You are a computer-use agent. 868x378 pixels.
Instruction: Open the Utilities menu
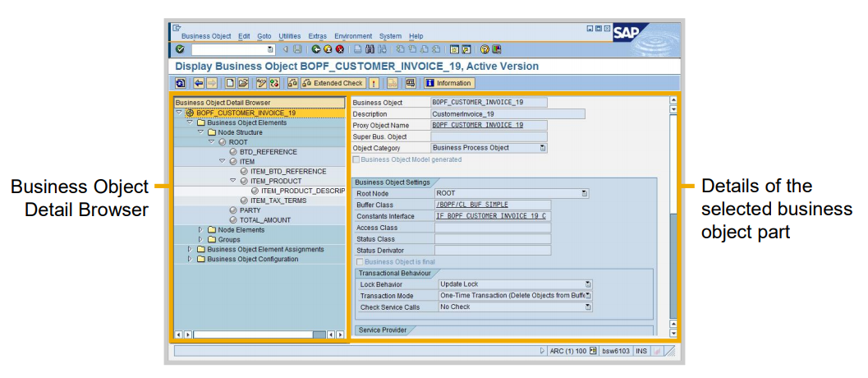(x=290, y=36)
